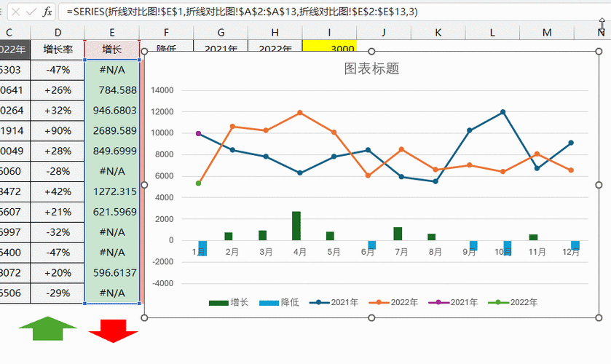Select the orange 2022年 line legend entry
The width and height of the screenshot is (611, 364).
click(x=393, y=302)
